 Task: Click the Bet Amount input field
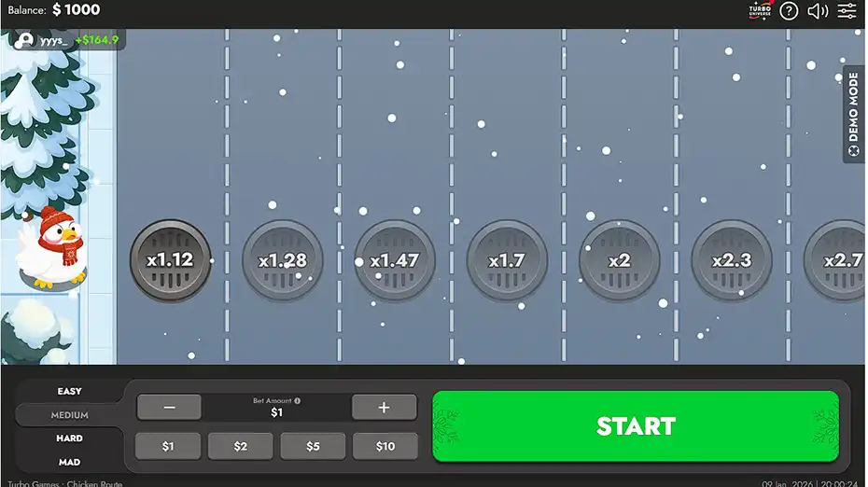(276, 412)
